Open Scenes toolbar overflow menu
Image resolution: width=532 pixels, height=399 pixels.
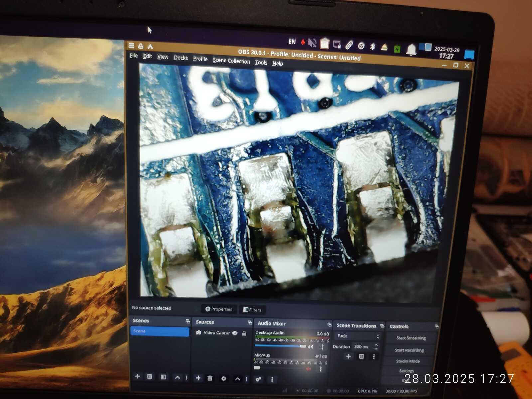pyautogui.click(x=186, y=378)
